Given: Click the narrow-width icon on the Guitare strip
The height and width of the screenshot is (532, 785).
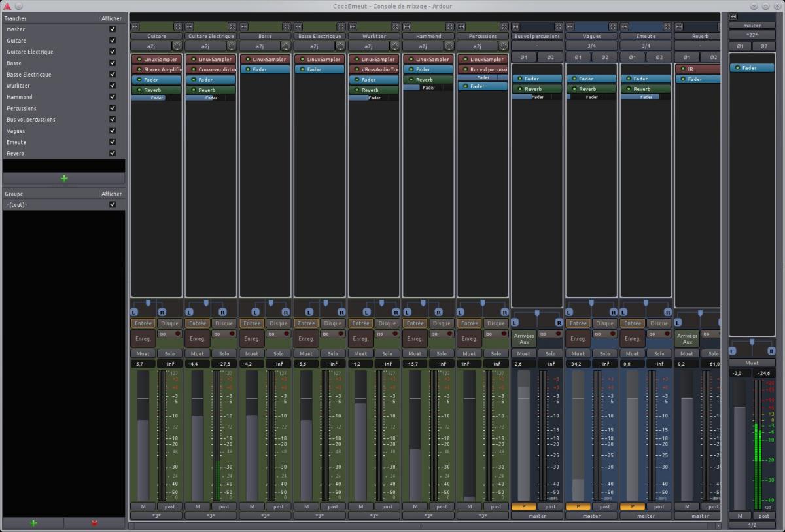Looking at the screenshot, I should [x=135, y=27].
